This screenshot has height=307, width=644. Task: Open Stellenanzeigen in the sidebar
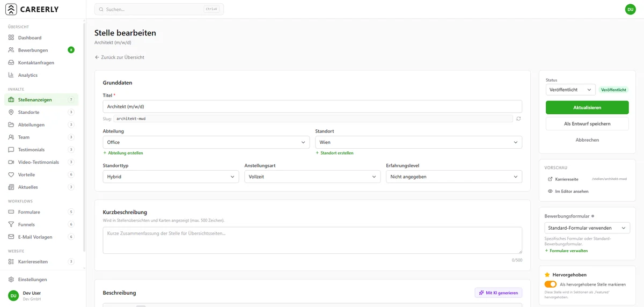[41, 100]
